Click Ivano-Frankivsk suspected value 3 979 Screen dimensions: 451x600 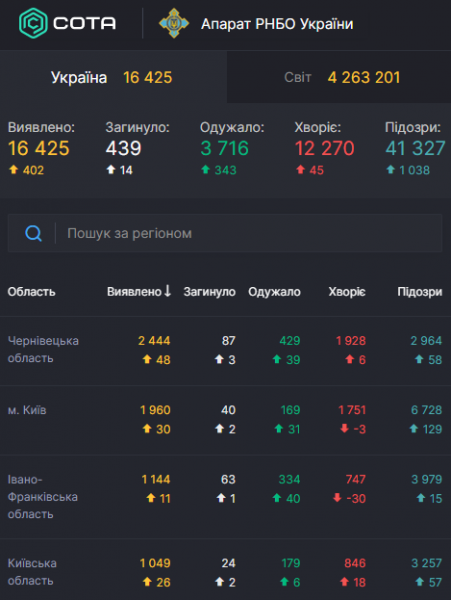427,479
